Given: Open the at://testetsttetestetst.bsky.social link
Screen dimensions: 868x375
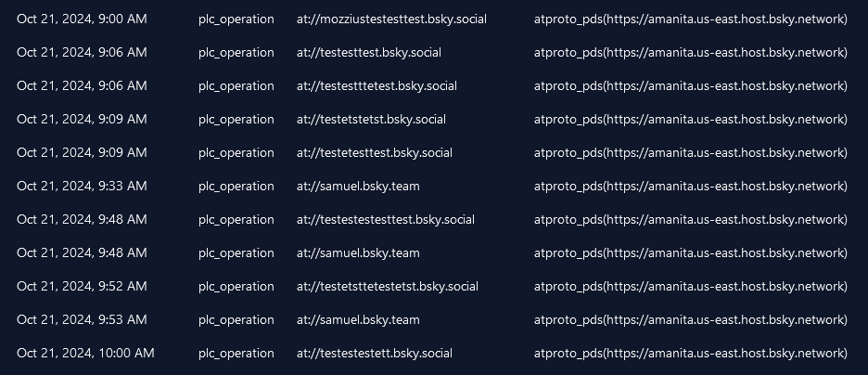Looking at the screenshot, I should click(388, 286).
